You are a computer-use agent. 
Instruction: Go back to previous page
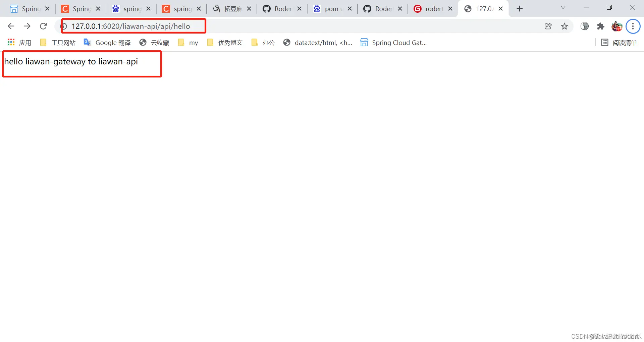pos(11,26)
